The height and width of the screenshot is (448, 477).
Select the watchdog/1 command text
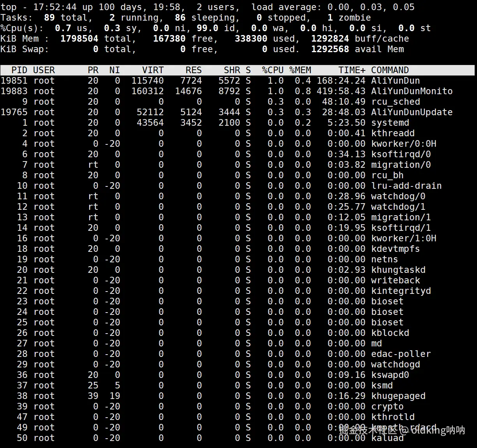pos(398,207)
